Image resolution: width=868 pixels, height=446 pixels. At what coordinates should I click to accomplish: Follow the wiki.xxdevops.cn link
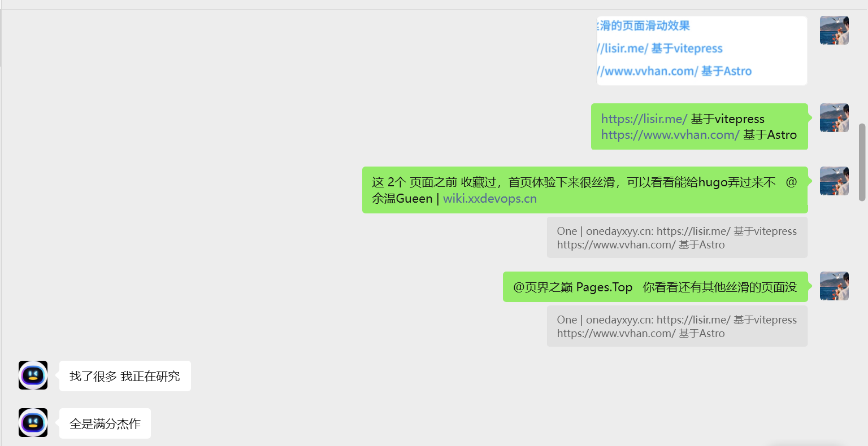tap(489, 199)
